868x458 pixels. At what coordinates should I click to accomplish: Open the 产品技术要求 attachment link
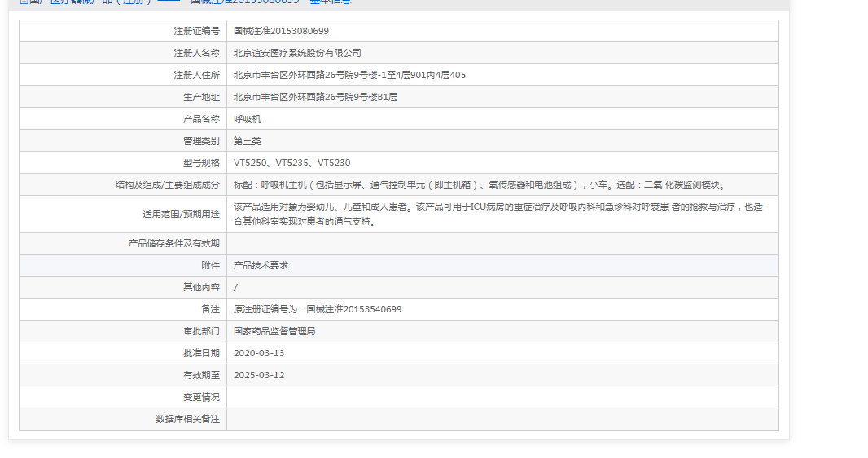(261, 265)
